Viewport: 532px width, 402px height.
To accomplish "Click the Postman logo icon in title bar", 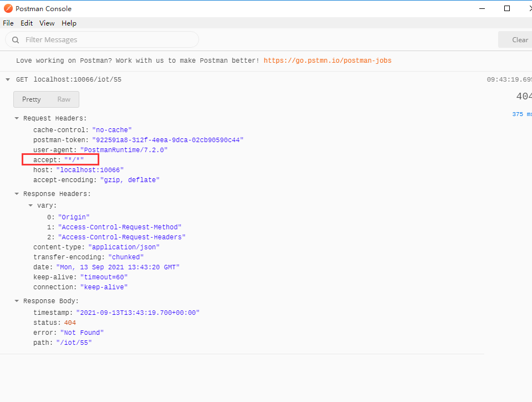I will (8, 8).
